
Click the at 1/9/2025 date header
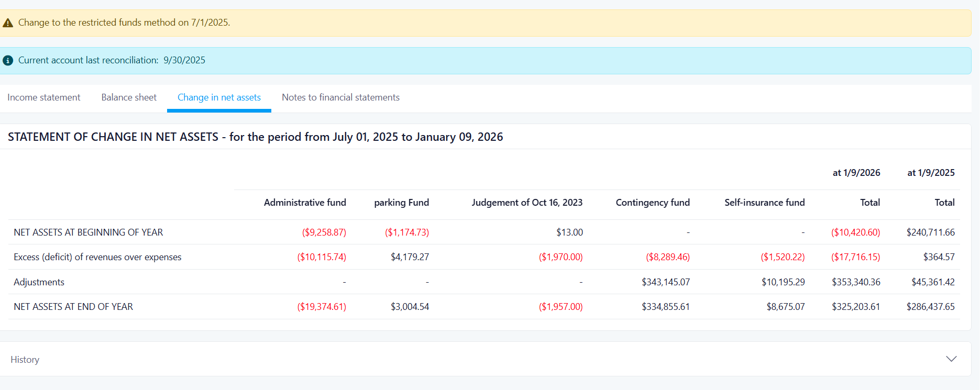(931, 173)
